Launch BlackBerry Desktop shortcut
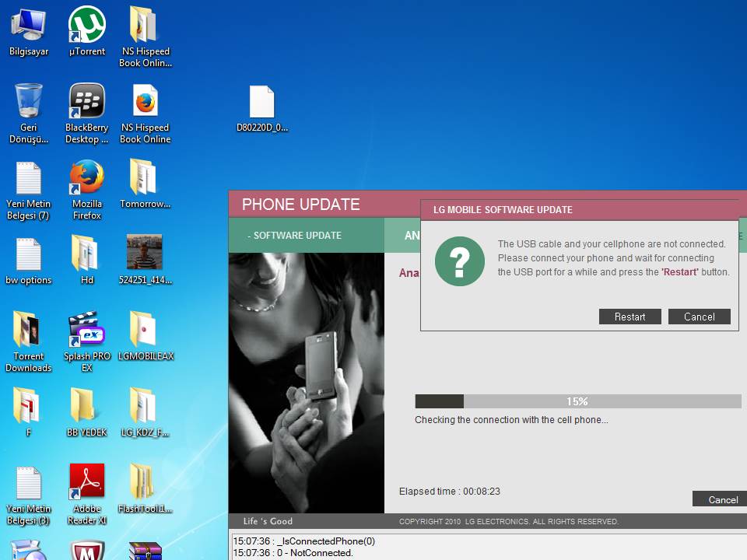Screen dimensions: 747x560 pos(86,114)
